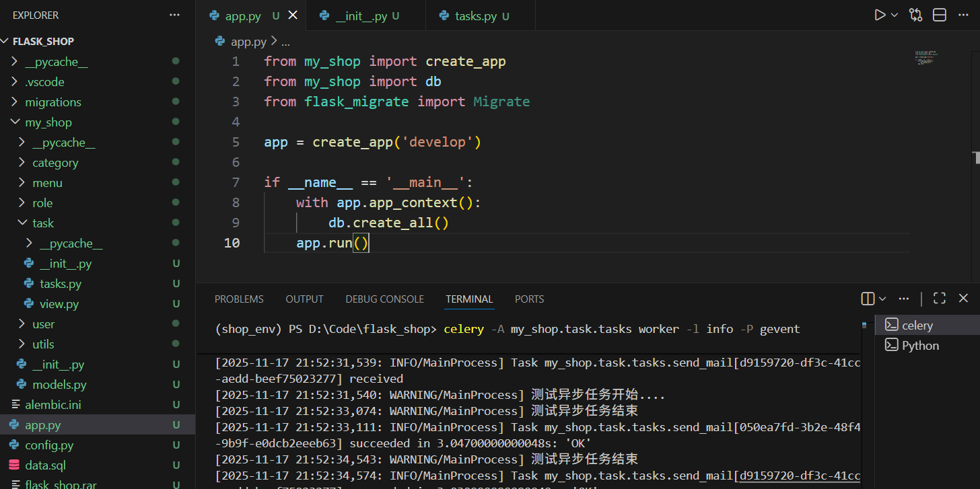Select the app.py editor tab
This screenshot has height=489, width=980.
[250, 15]
